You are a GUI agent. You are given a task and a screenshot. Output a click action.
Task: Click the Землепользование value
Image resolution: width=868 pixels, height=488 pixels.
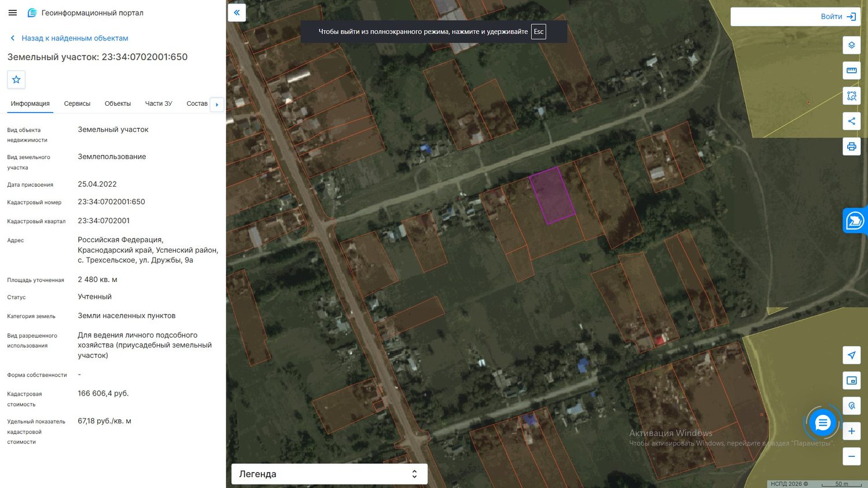tap(112, 157)
